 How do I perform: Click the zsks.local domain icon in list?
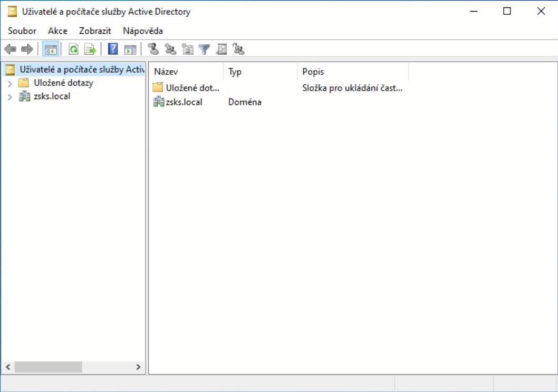158,102
